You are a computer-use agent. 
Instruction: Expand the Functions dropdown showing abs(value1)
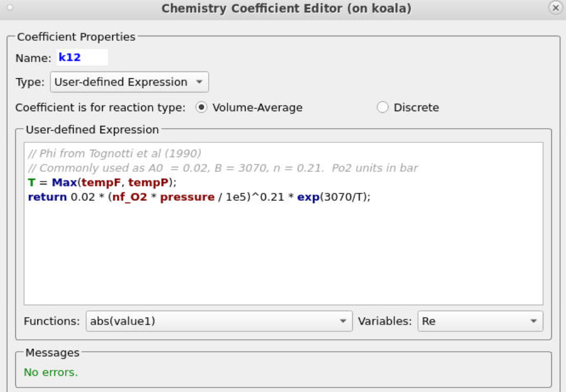point(219,321)
